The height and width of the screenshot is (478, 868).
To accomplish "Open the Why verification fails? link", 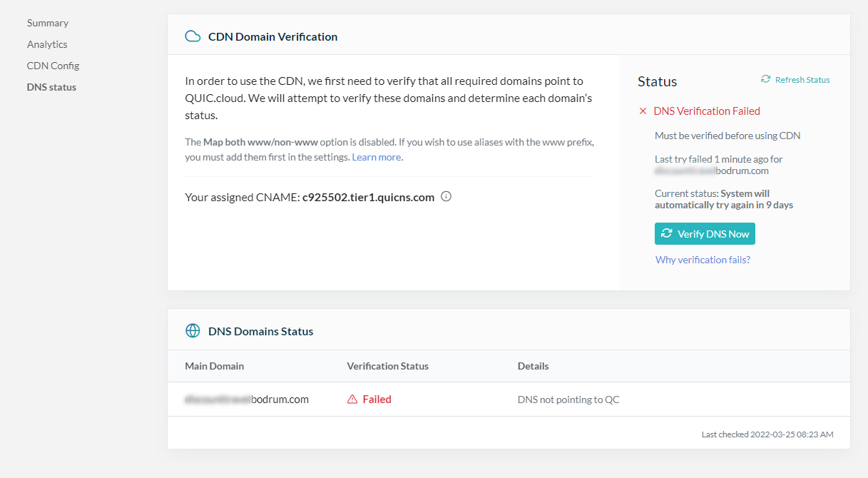I will [703, 260].
